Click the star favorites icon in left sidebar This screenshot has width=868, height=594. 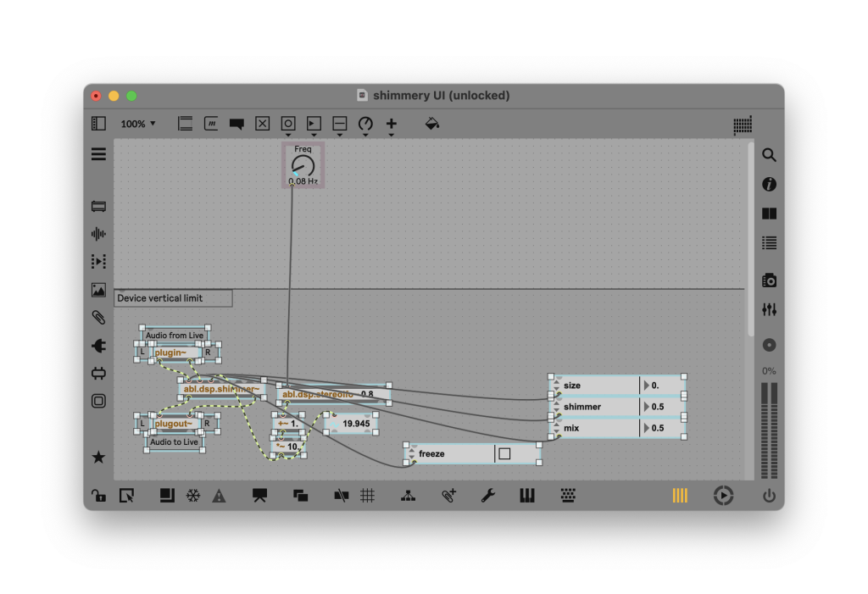pos(98,458)
